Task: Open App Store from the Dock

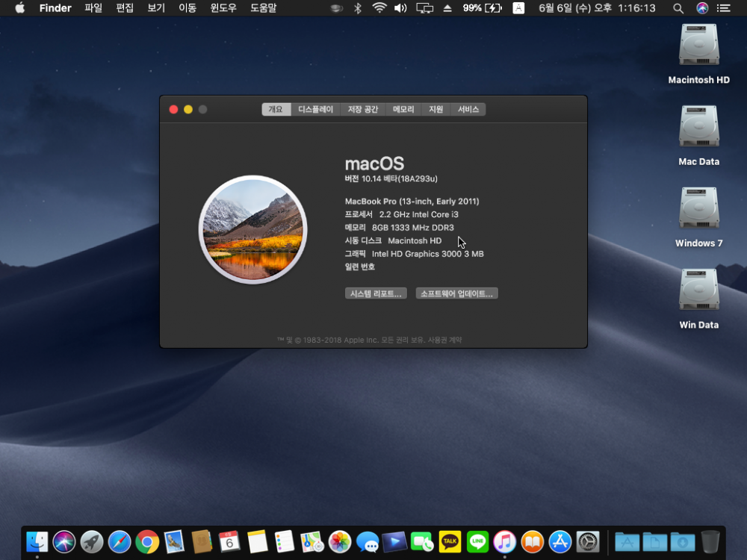Action: click(560, 542)
